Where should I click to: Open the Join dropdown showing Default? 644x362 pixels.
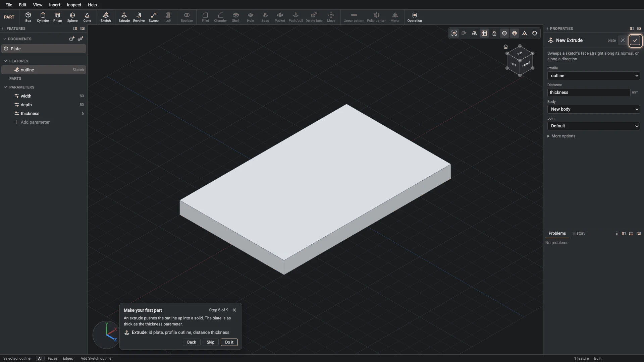(x=593, y=126)
